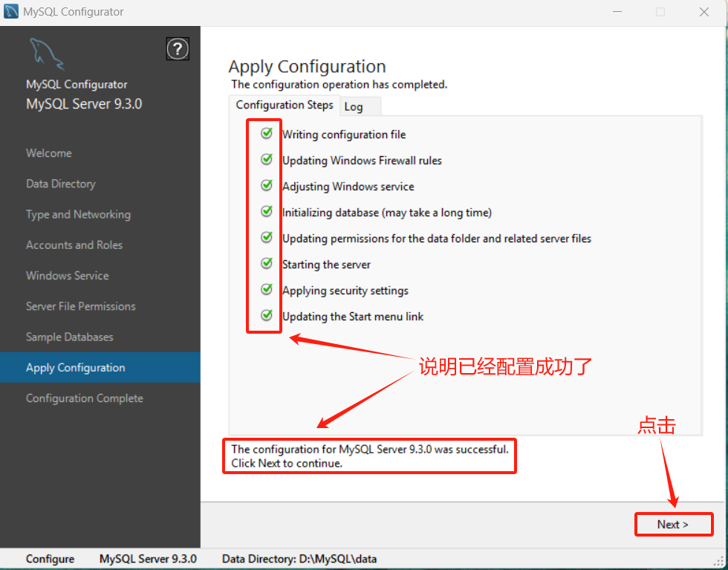Screen dimensions: 728x570
Task: Click MySQL Server 9.3.0 in status bar
Action: (x=148, y=559)
